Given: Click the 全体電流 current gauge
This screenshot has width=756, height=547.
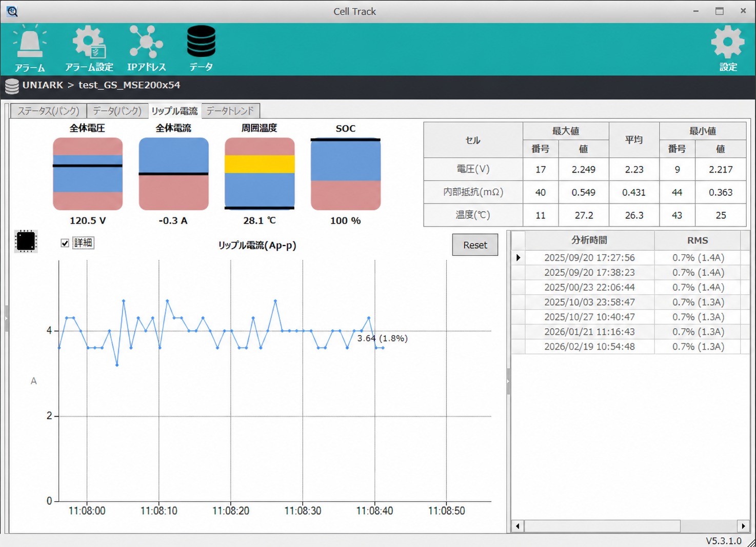Looking at the screenshot, I should tap(173, 174).
